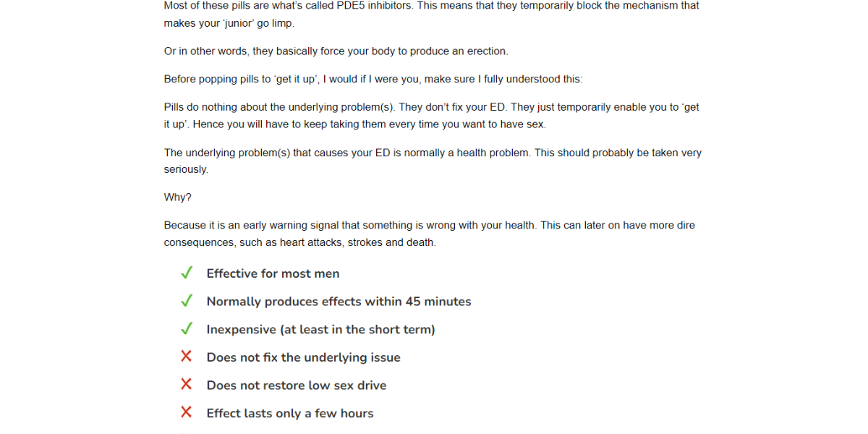Click the 'Normally produces effects within 45 minutes' text
This screenshot has height=434, width=868.
pos(339,302)
